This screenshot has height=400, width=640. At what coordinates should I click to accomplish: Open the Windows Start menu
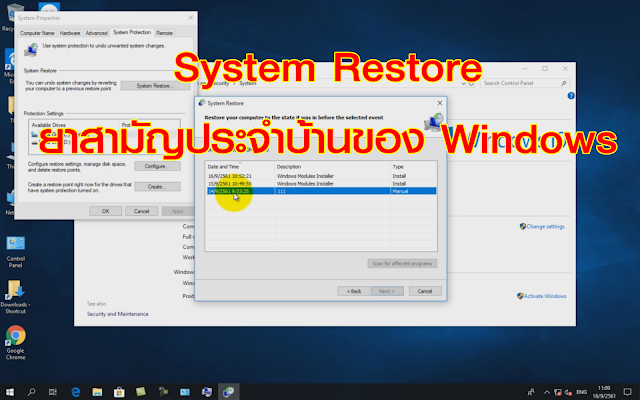point(9,392)
